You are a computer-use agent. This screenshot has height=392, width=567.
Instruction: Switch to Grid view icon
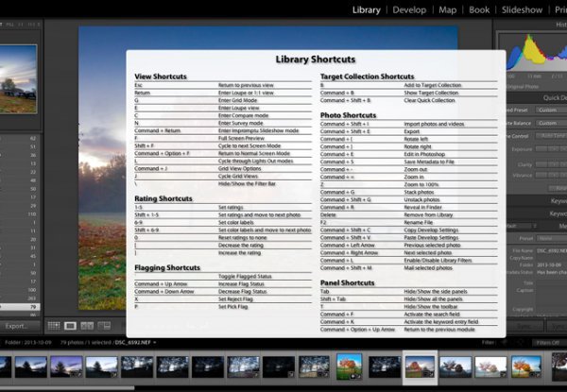click(x=54, y=326)
